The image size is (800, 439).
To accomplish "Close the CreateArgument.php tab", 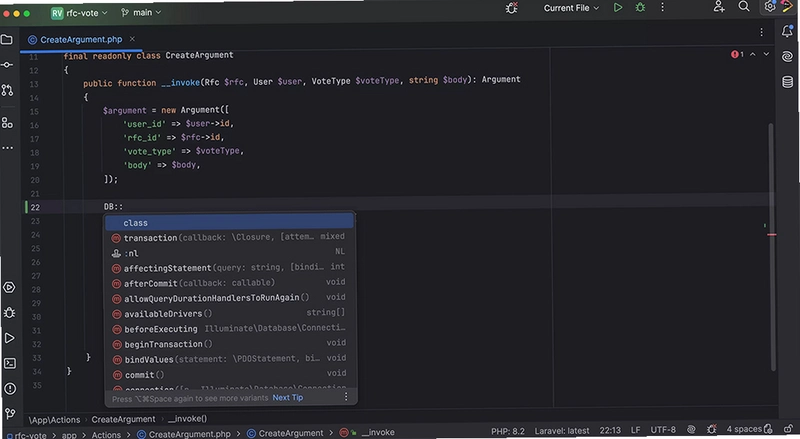I will click(132, 39).
